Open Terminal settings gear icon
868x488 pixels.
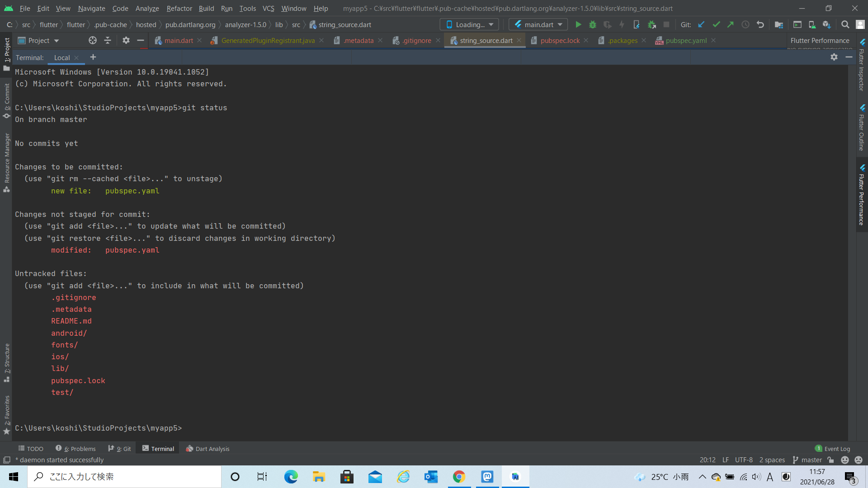coord(834,57)
